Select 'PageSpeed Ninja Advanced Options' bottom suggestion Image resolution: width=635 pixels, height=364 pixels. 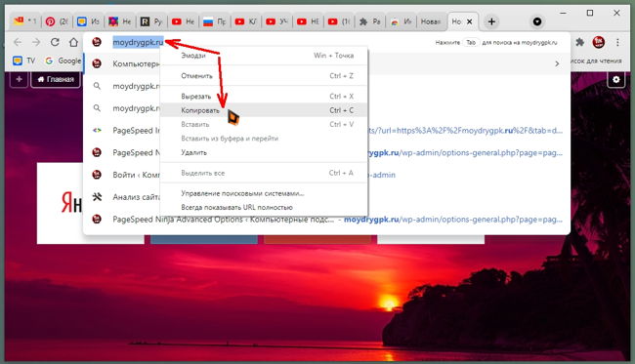tap(326, 220)
